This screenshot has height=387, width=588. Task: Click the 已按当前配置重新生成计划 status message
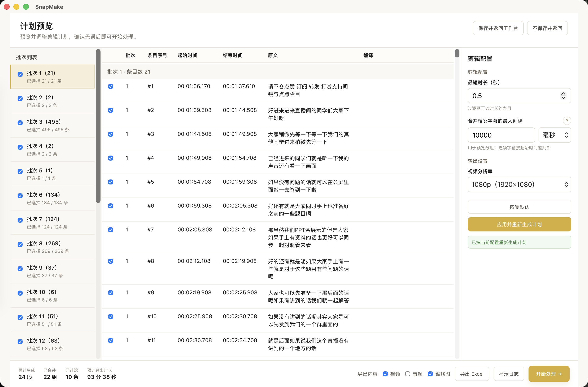[519, 242]
